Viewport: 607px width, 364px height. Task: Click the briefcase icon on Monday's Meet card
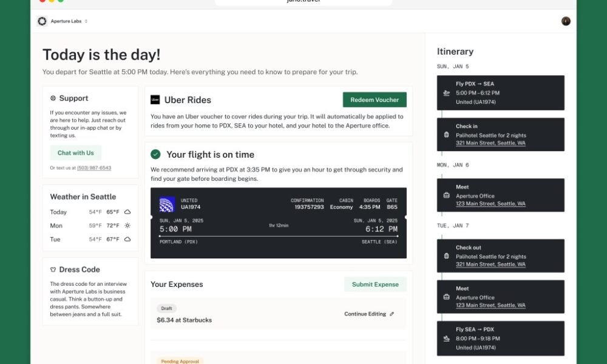tap(446, 195)
